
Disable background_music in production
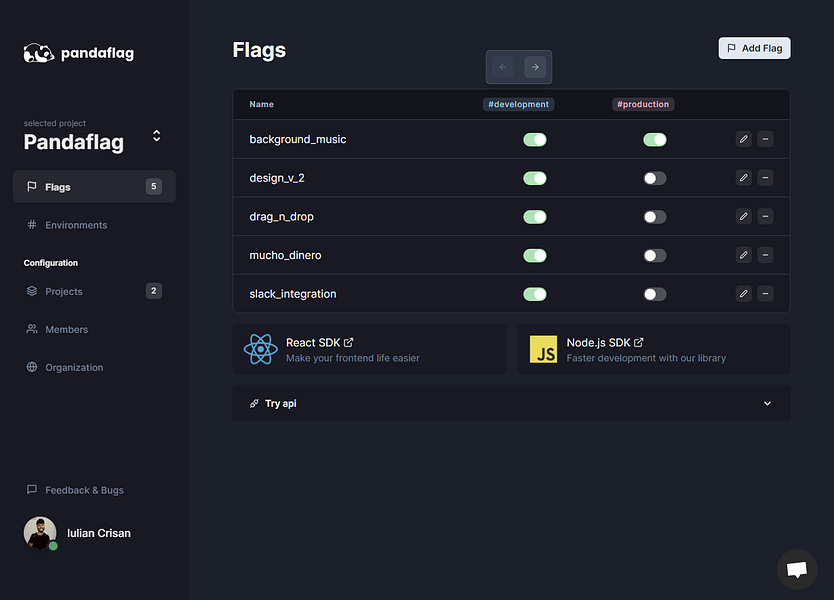pyautogui.click(x=655, y=139)
